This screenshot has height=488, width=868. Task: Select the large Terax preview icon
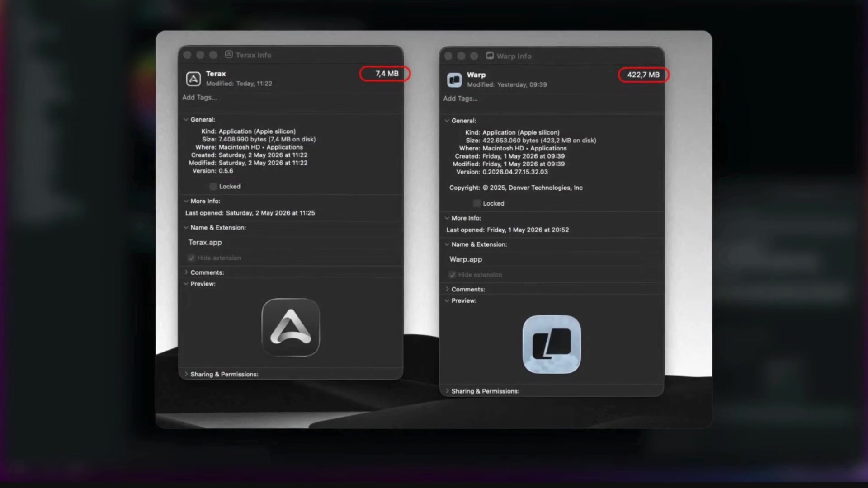tap(291, 328)
